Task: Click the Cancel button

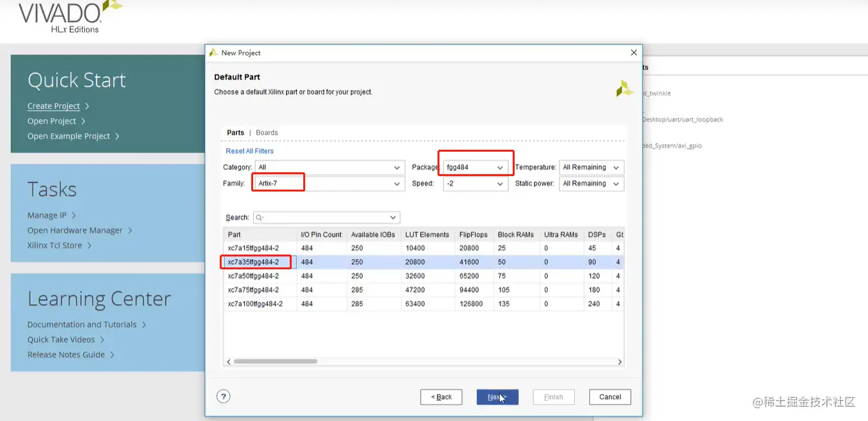Action: (610, 397)
